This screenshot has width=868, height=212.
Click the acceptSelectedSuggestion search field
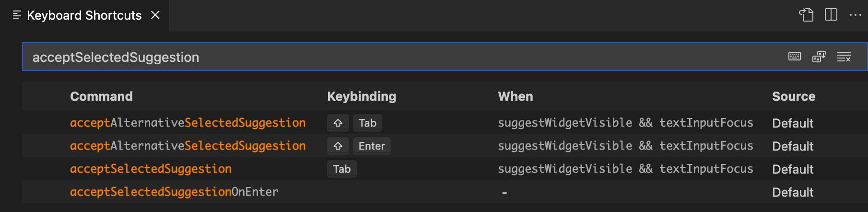pyautogui.click(x=384, y=57)
